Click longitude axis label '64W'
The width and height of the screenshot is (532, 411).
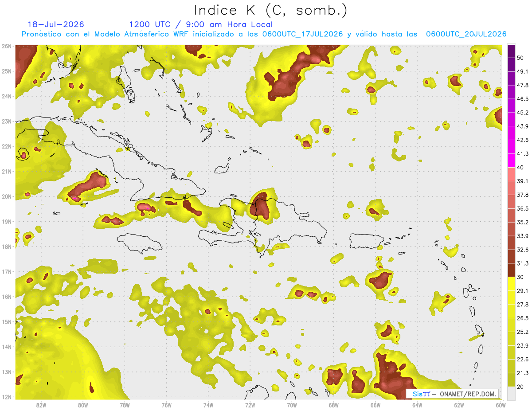[417, 405]
